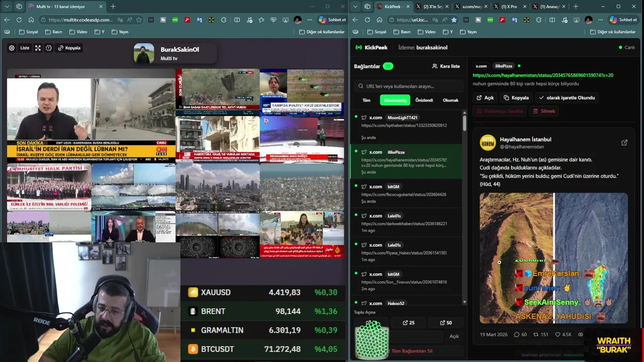Viewport: 644px width, 362px height.
Task: Click Kopyala link button in Multi tv
Action: tap(69, 48)
